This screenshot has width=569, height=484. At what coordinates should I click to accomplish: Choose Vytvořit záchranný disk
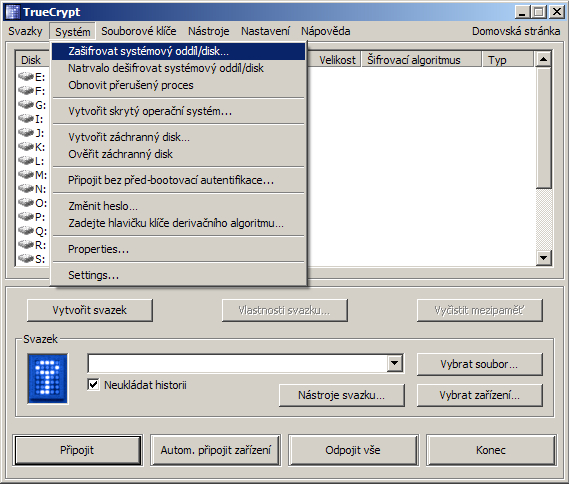click(179, 137)
